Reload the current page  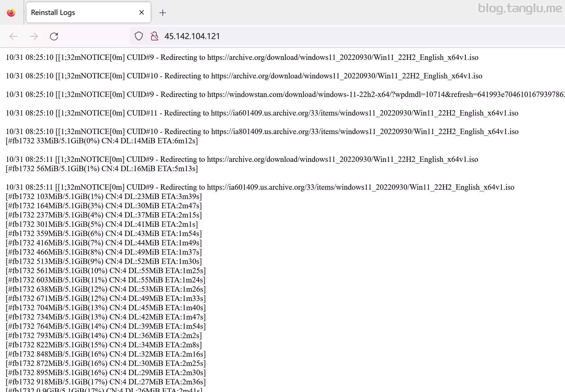pyautogui.click(x=54, y=36)
